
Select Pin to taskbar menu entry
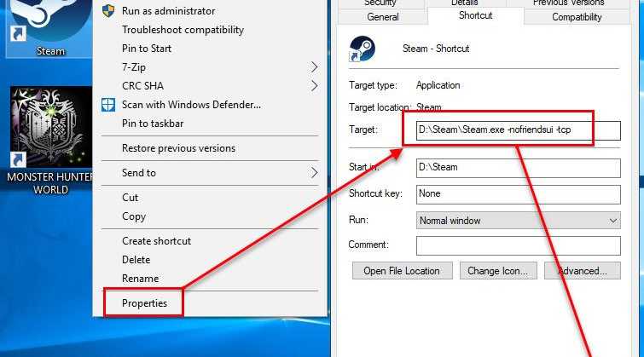pos(153,124)
